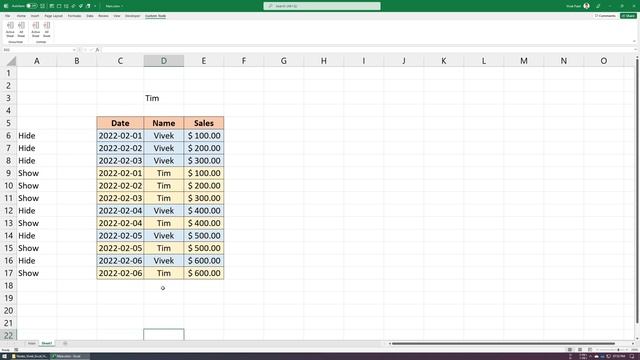The width and height of the screenshot is (640, 360).
Task: Click the Name Box
Action: pos(37,50)
